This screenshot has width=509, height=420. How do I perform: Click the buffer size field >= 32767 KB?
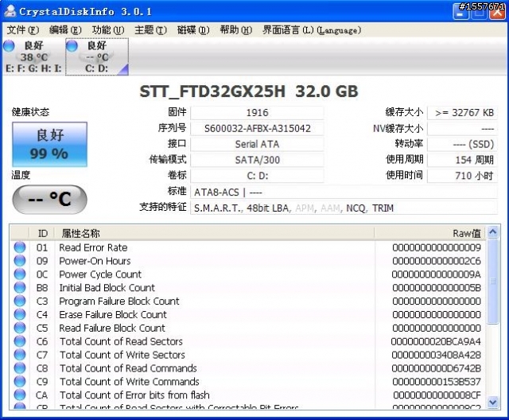(462, 113)
